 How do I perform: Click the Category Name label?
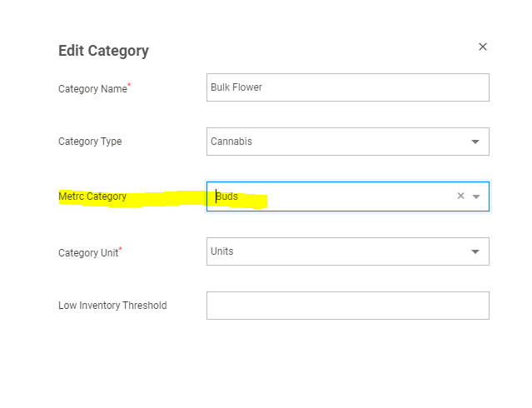[94, 88]
